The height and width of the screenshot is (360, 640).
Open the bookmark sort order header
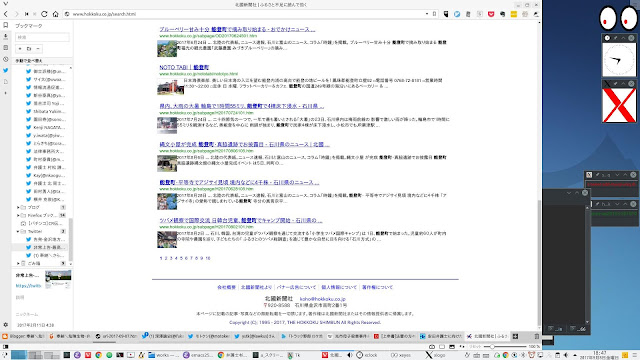[42, 60]
